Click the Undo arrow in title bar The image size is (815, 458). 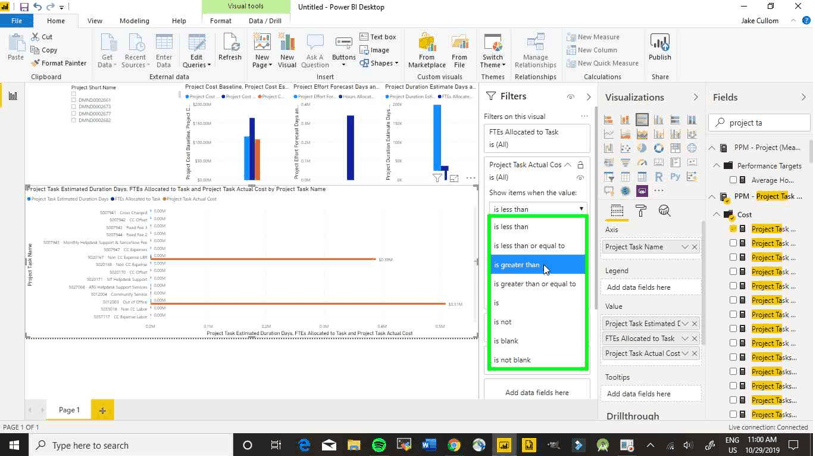click(x=37, y=7)
